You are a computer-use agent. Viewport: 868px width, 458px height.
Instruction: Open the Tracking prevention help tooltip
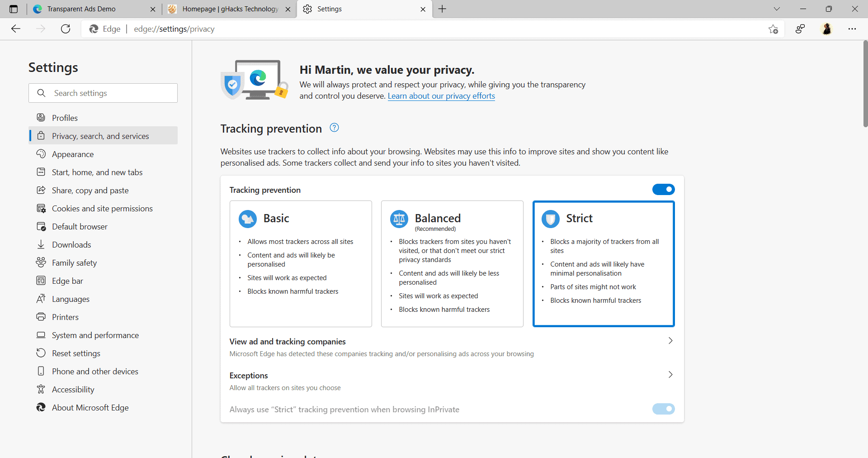pyautogui.click(x=334, y=128)
